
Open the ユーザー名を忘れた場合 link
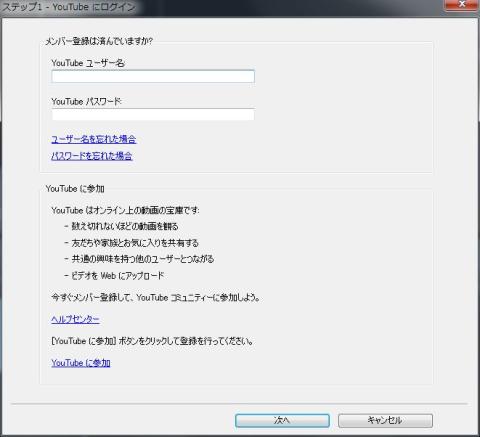(x=94, y=139)
